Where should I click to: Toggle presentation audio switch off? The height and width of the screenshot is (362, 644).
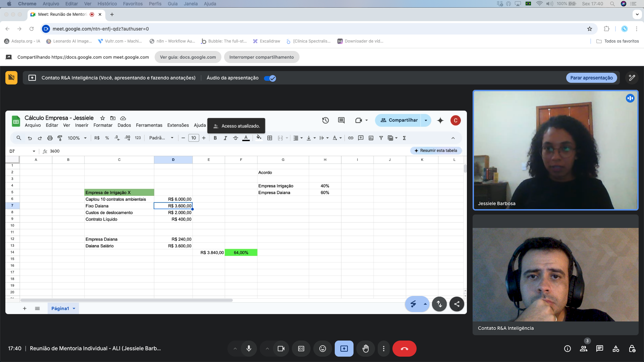[270, 78]
